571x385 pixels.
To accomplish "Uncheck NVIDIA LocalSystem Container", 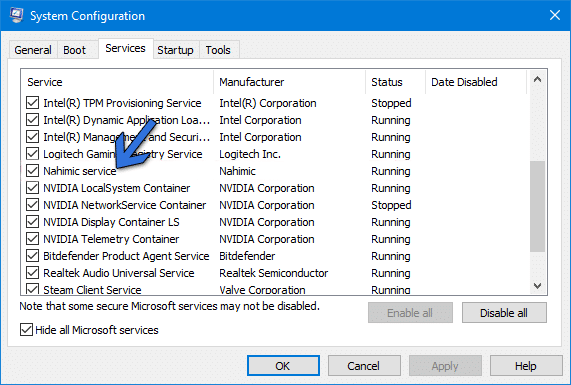I will (x=32, y=188).
